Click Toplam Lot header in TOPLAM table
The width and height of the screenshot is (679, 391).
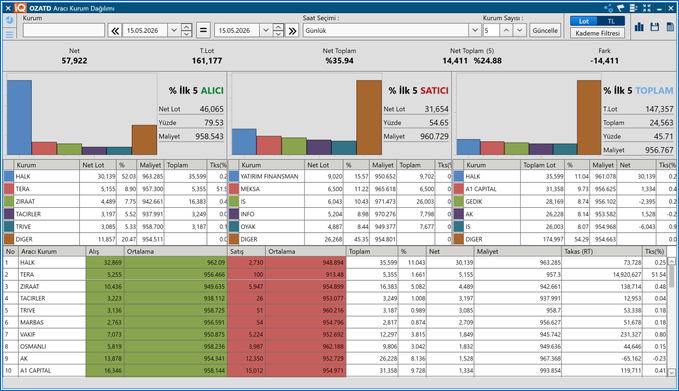pos(542,165)
